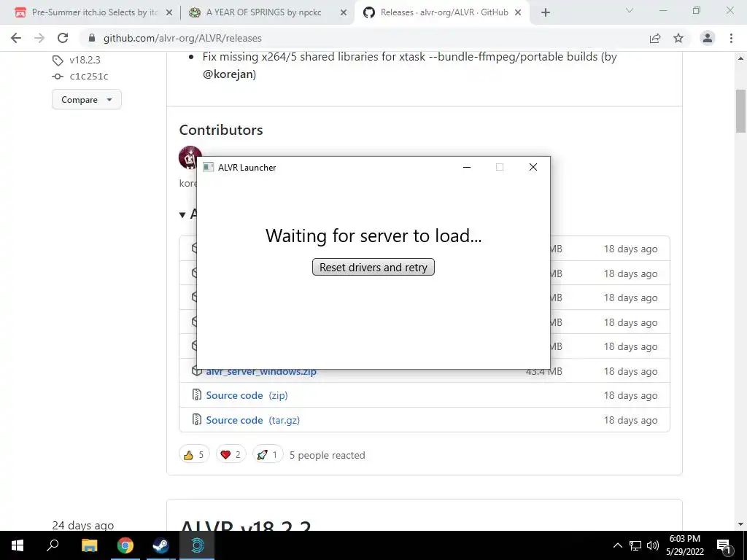
Task: Close the Pre-Summer itch.io Selects tab
Action: tap(169, 13)
